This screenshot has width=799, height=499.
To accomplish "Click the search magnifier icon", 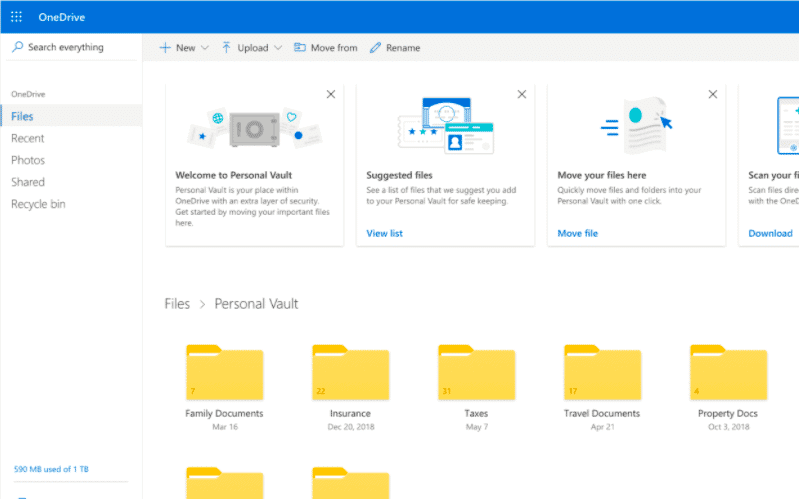I will (x=17, y=47).
